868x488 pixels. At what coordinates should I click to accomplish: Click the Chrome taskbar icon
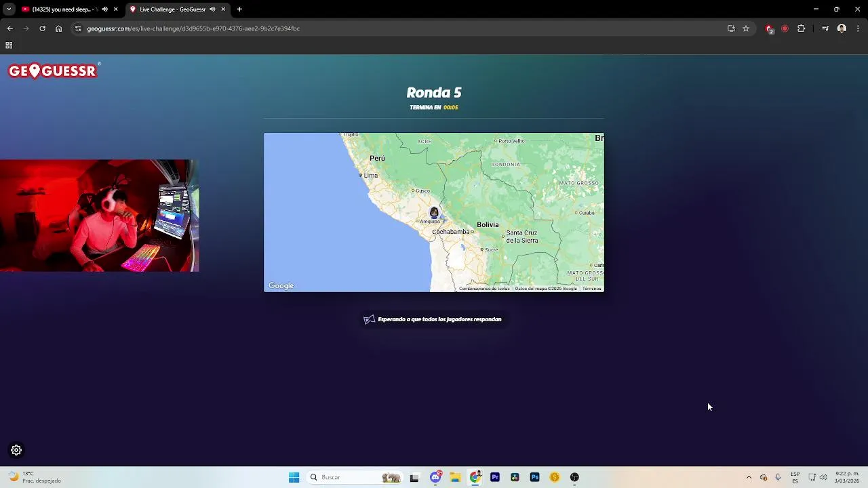[475, 477]
